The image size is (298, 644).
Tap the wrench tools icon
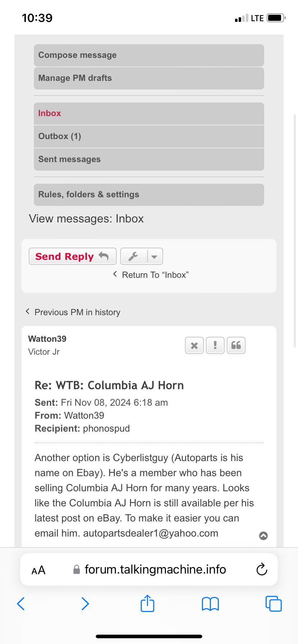(x=134, y=257)
